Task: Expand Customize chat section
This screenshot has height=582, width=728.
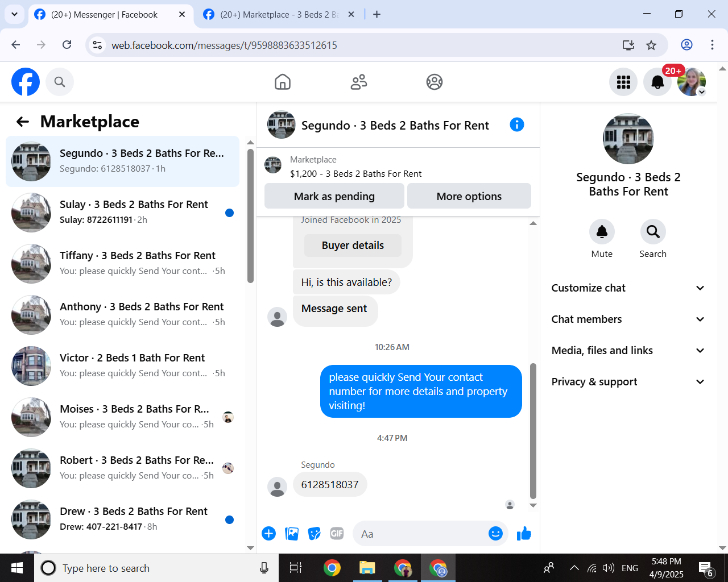Action: point(628,288)
